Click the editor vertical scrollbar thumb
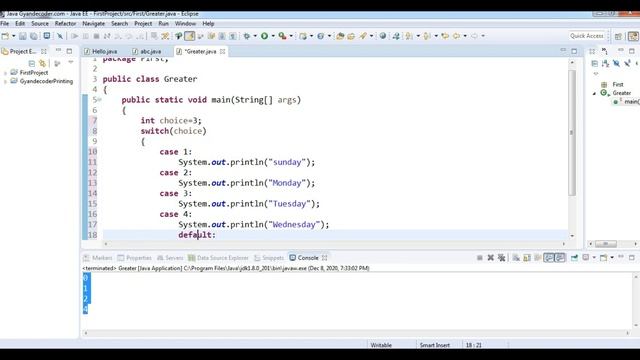The height and width of the screenshot is (360, 640). point(572,133)
